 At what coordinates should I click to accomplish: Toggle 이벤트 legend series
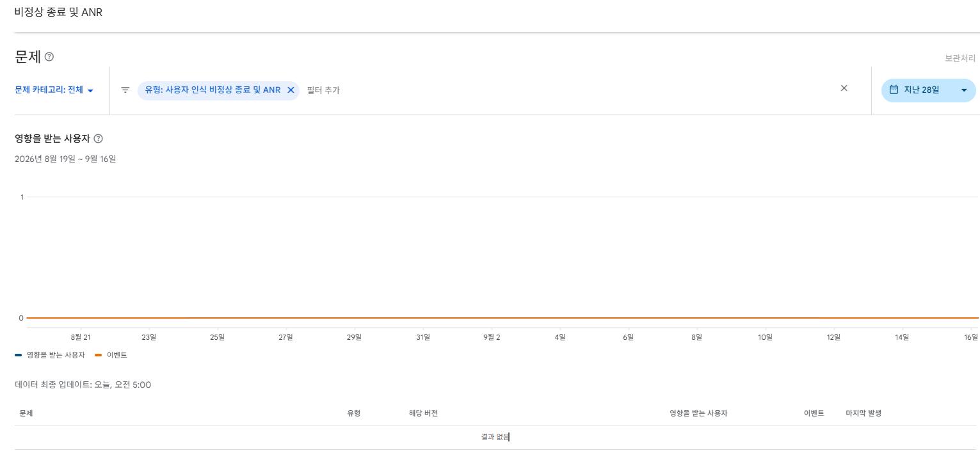(x=111, y=354)
